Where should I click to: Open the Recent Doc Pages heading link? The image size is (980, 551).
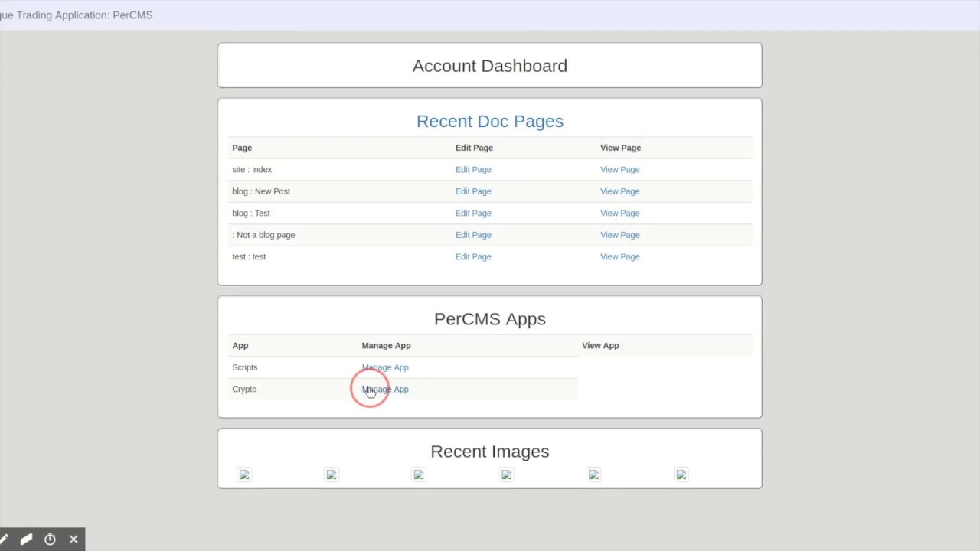click(490, 121)
